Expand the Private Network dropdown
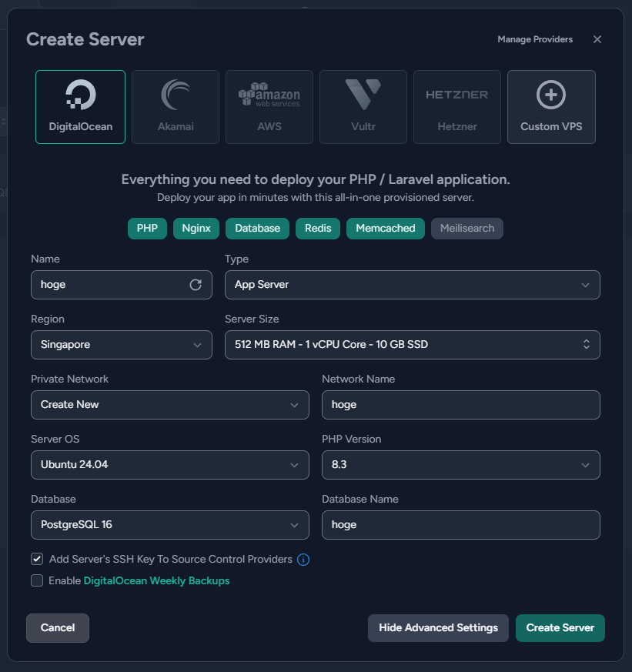 pos(169,405)
